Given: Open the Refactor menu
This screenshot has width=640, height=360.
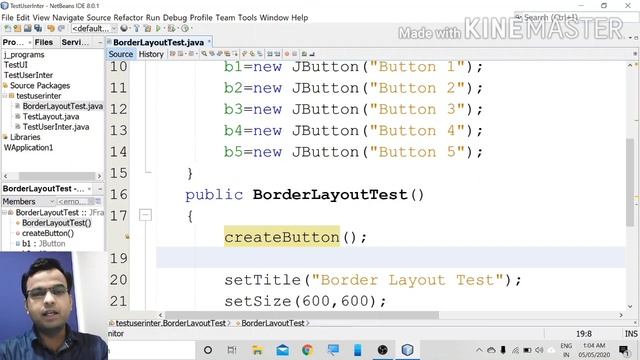Looking at the screenshot, I should (128, 18).
